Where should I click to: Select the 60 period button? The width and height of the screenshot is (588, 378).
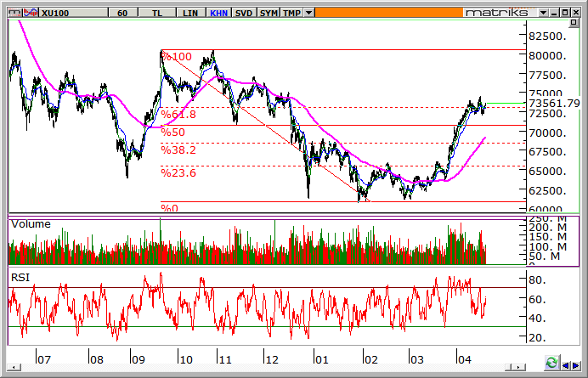click(122, 14)
